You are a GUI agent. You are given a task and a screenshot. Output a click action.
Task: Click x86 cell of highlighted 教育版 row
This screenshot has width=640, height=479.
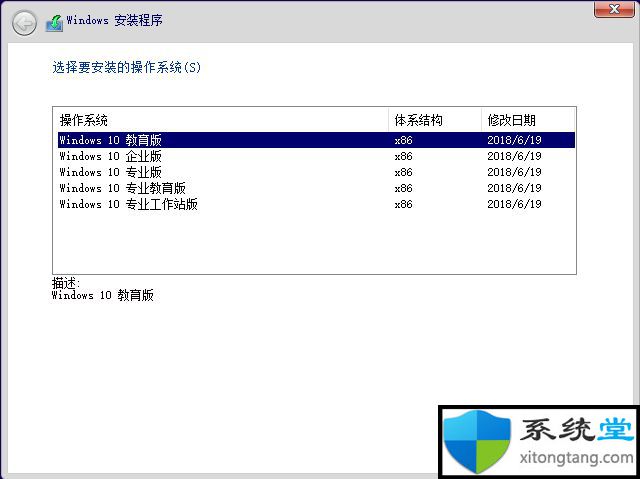point(403,140)
